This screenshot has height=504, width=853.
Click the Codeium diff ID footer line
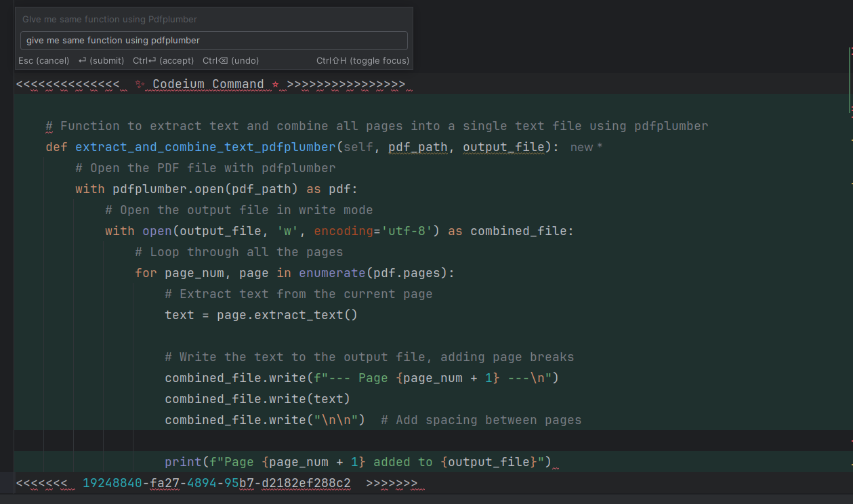pos(216,483)
